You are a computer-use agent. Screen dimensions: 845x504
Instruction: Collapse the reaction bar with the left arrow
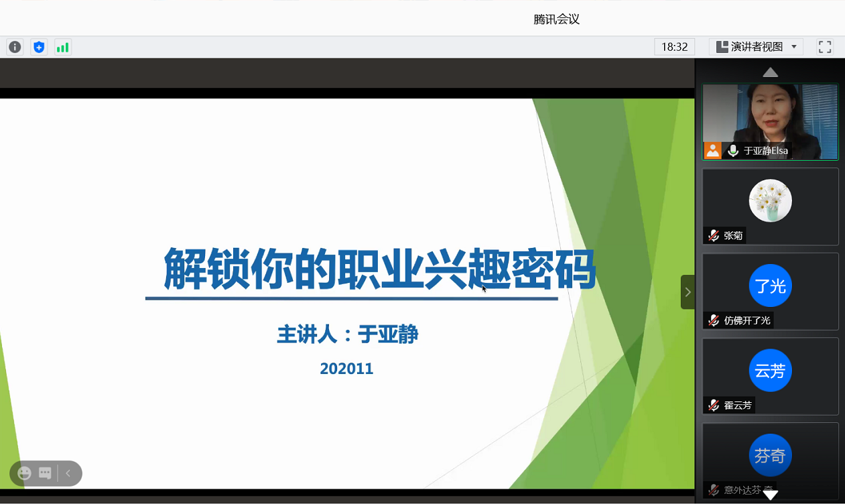click(68, 474)
